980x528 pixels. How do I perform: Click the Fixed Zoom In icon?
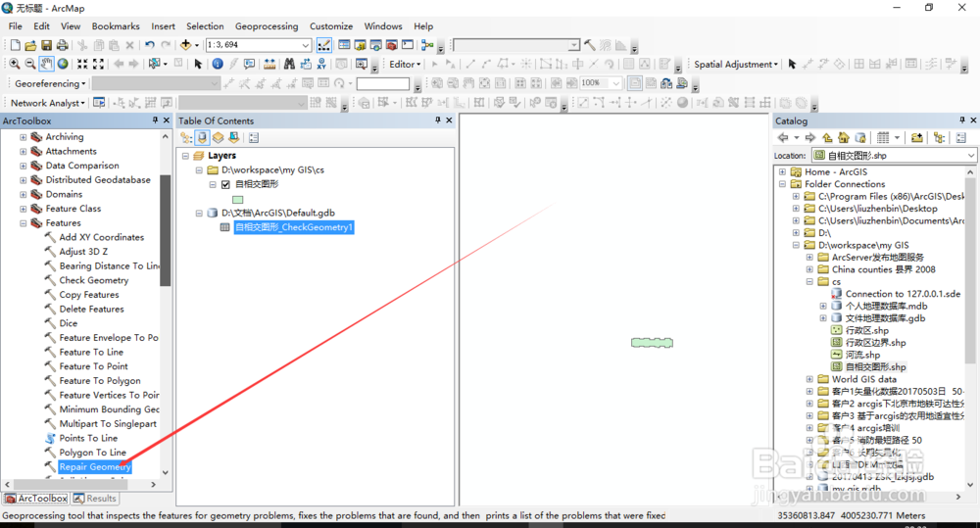tap(82, 64)
